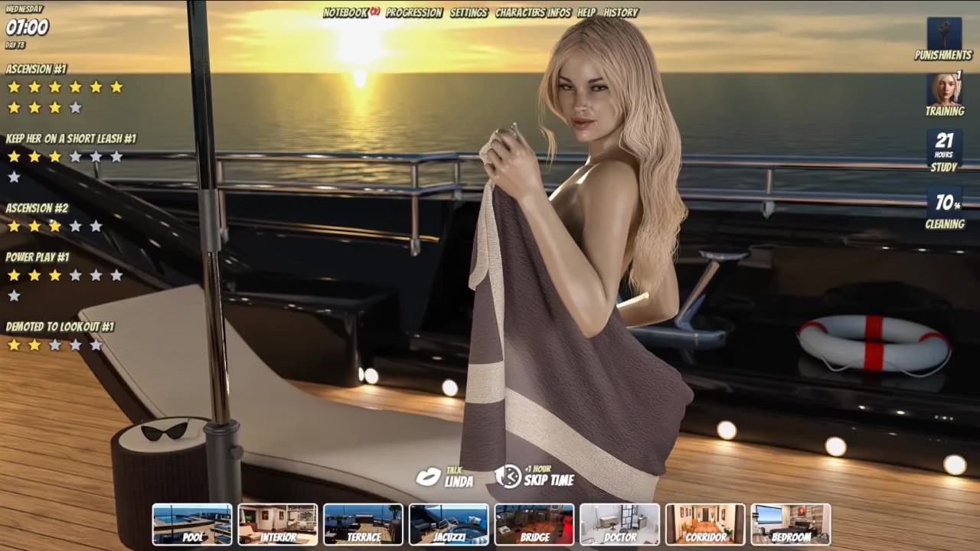Select the 70% Cleaning icon

[x=944, y=202]
